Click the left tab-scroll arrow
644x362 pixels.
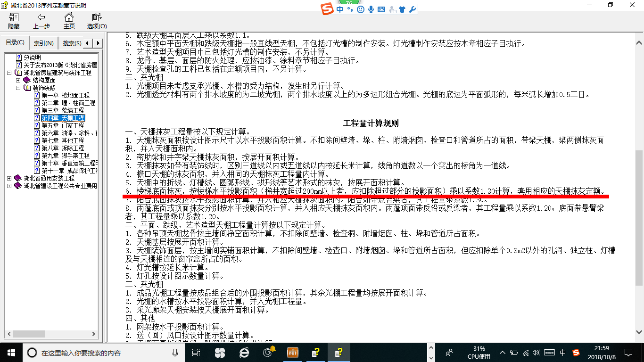coord(89,43)
